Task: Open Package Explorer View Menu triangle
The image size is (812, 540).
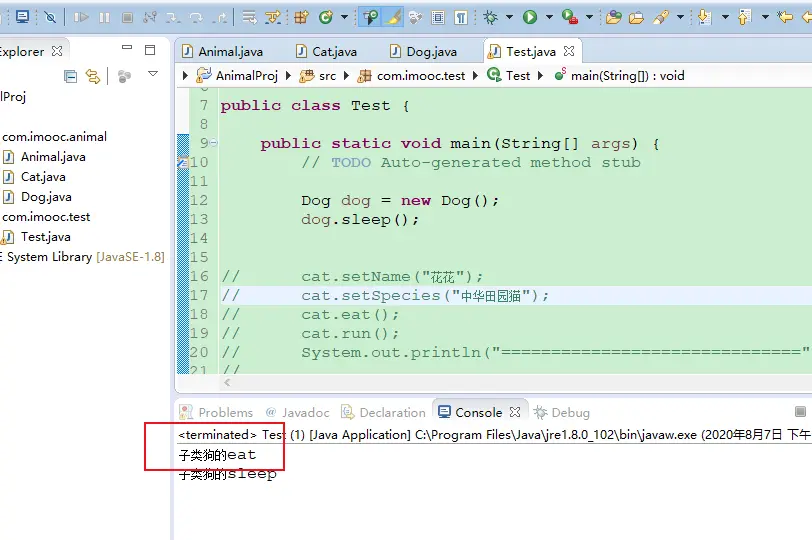Action: [153, 74]
